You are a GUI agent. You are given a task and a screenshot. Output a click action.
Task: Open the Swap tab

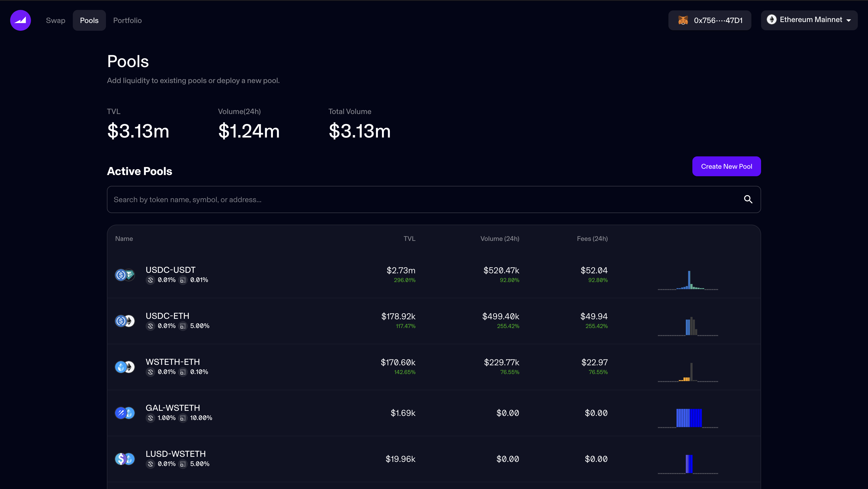pyautogui.click(x=56, y=20)
